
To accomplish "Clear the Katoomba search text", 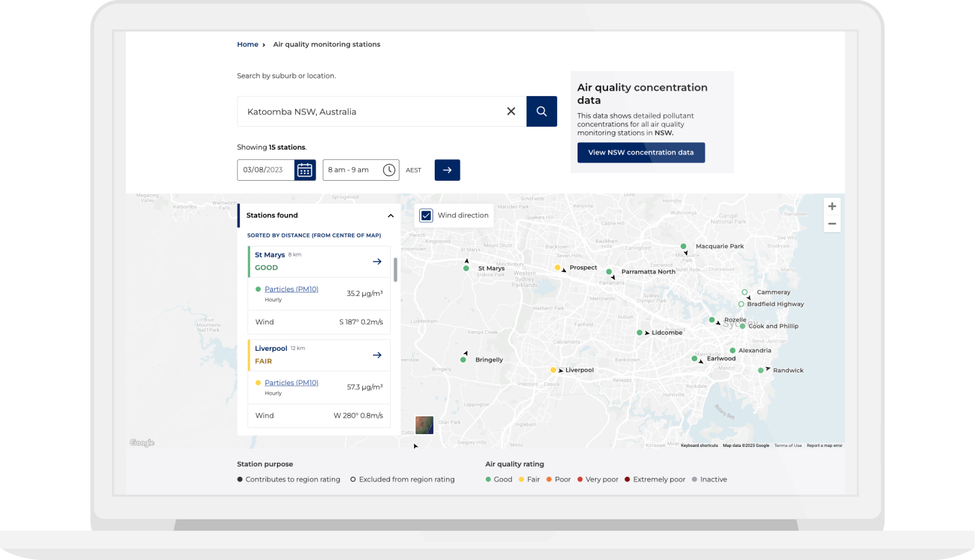I will pyautogui.click(x=511, y=112).
